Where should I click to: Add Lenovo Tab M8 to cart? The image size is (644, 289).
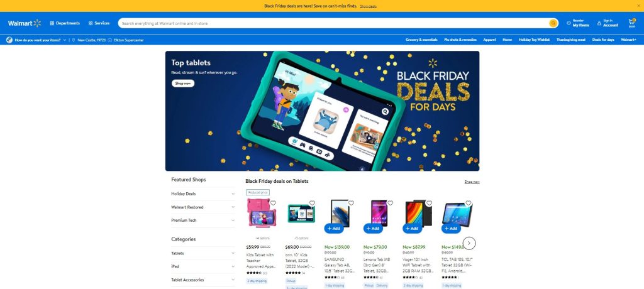tap(373, 228)
